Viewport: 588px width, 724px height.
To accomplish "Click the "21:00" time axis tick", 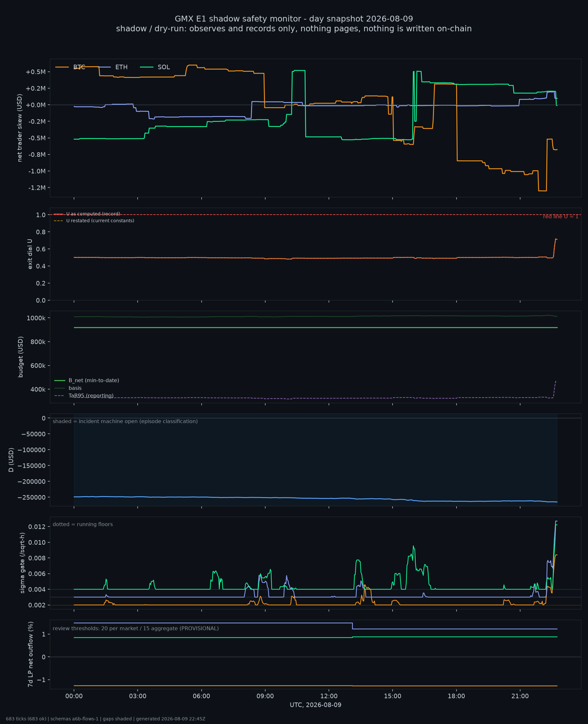I will 520,696.
